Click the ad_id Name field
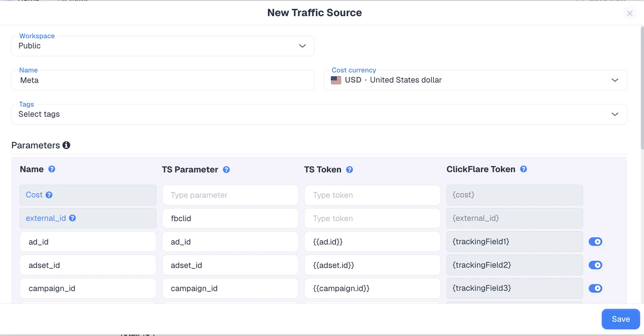The image size is (644, 336). (x=88, y=242)
